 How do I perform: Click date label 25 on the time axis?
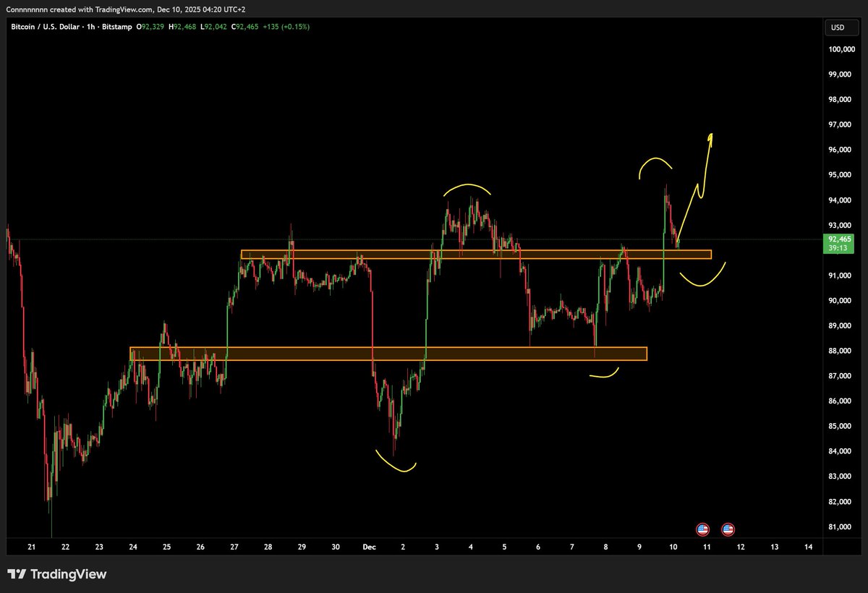click(x=166, y=547)
